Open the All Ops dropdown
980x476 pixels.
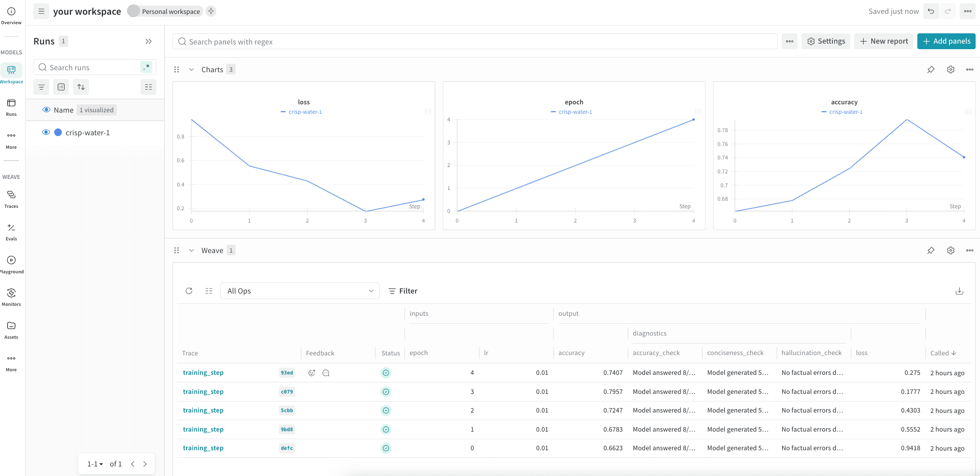click(x=300, y=291)
